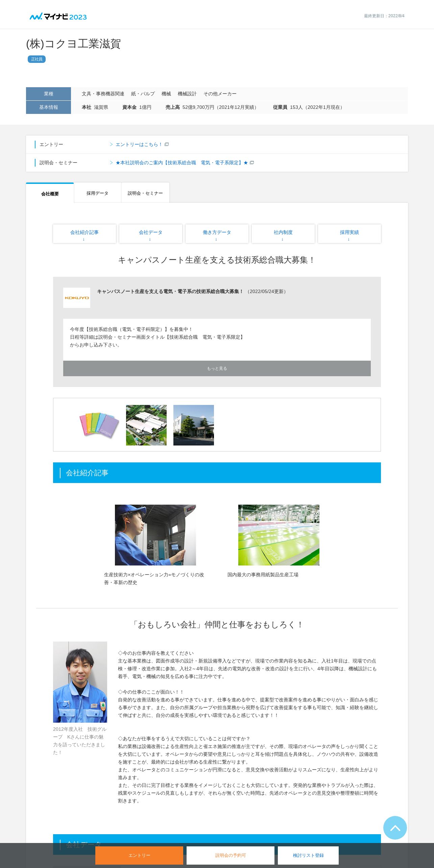This screenshot has height=868, width=434.
Task: Switch to the 会社概要 tab
Action: 50,193
